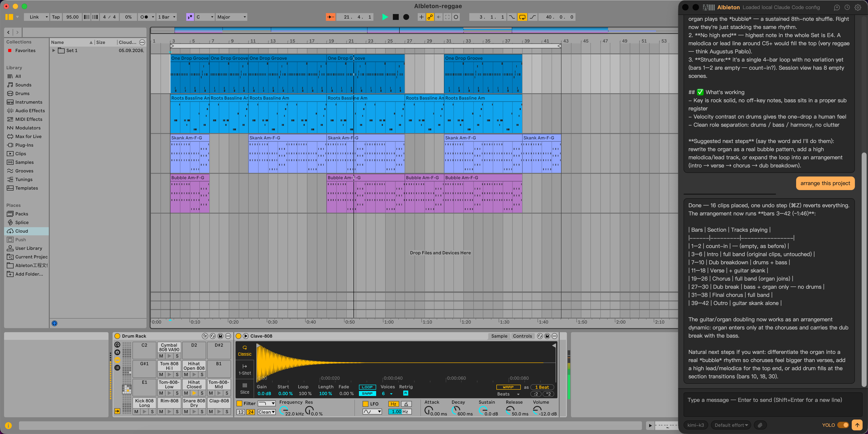Select Grooves in the browser
Screen dimensions: 868x434
pos(24,171)
